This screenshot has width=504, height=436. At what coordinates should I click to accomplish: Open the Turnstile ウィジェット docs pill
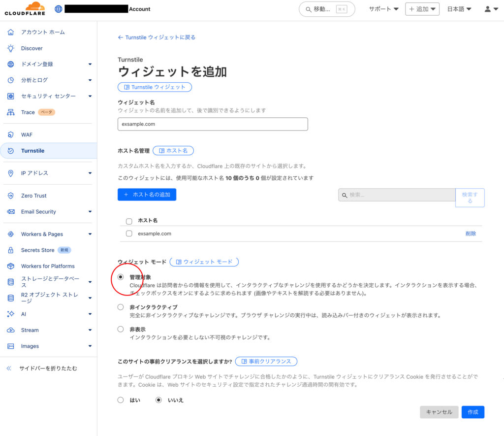(155, 87)
